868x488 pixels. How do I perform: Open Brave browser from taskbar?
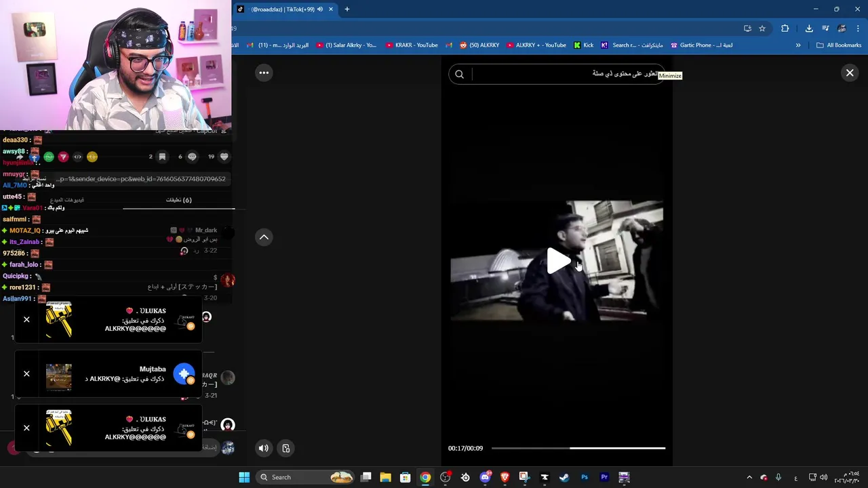(x=505, y=477)
